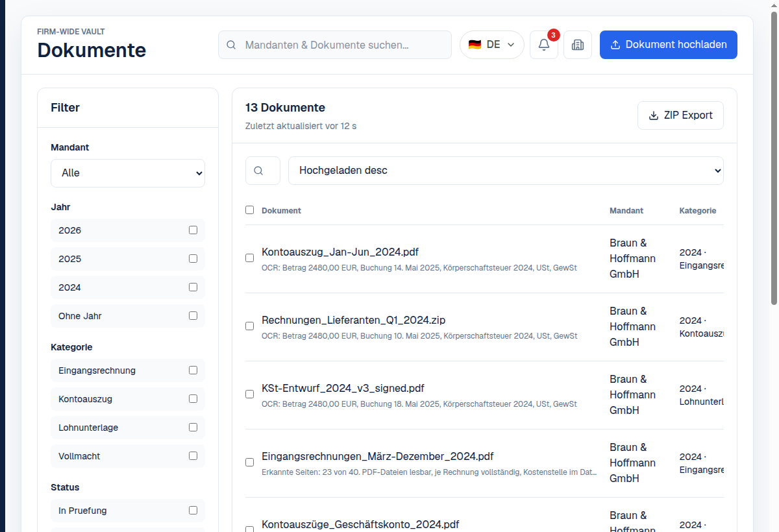Enable the Vollmacht category filter
Screen dimensions: 779x532
point(193,455)
